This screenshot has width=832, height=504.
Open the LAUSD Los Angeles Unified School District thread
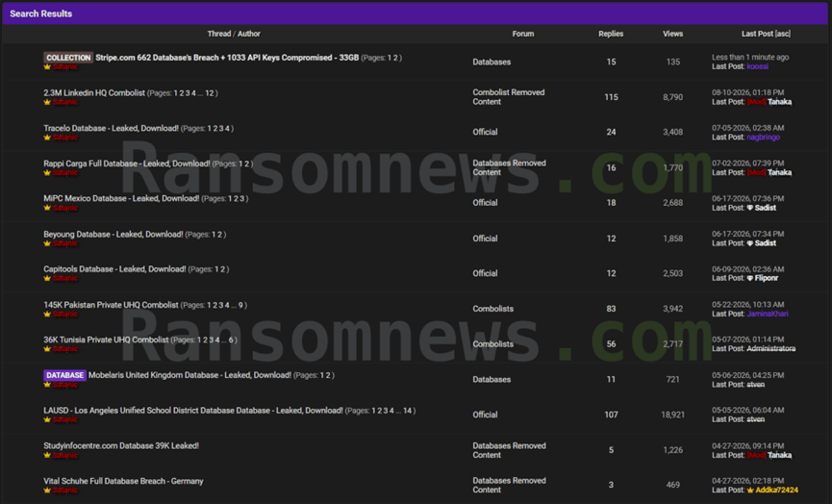tap(193, 411)
